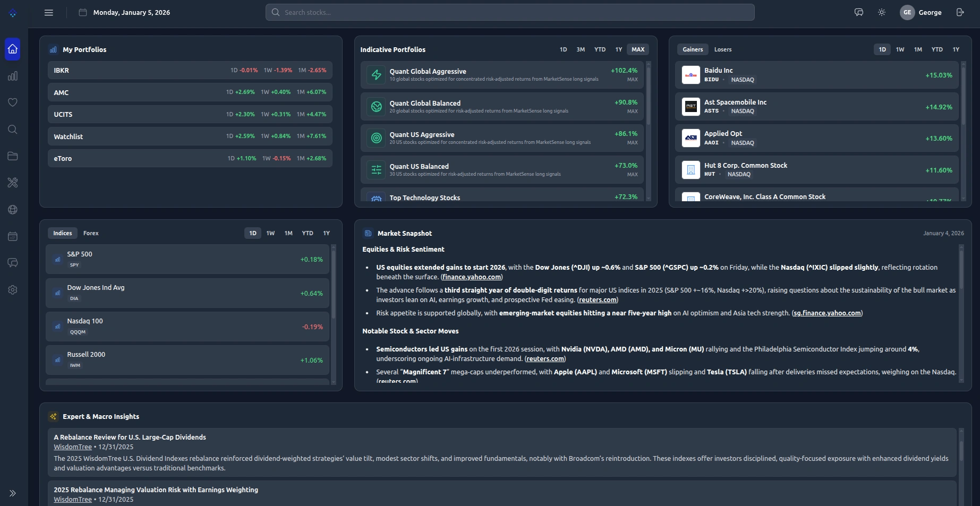The height and width of the screenshot is (506, 980).
Task: Open favorites heart icon in sidebar
Action: pyautogui.click(x=13, y=102)
